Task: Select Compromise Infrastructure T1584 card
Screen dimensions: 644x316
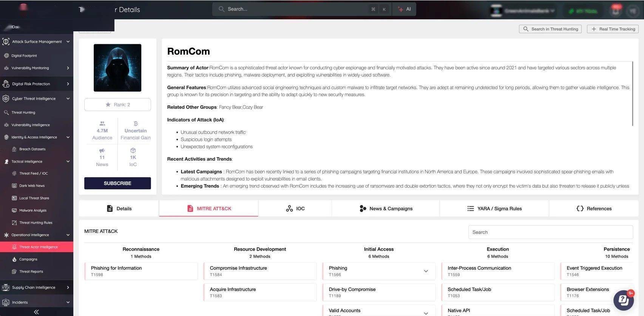Action: 260,271
